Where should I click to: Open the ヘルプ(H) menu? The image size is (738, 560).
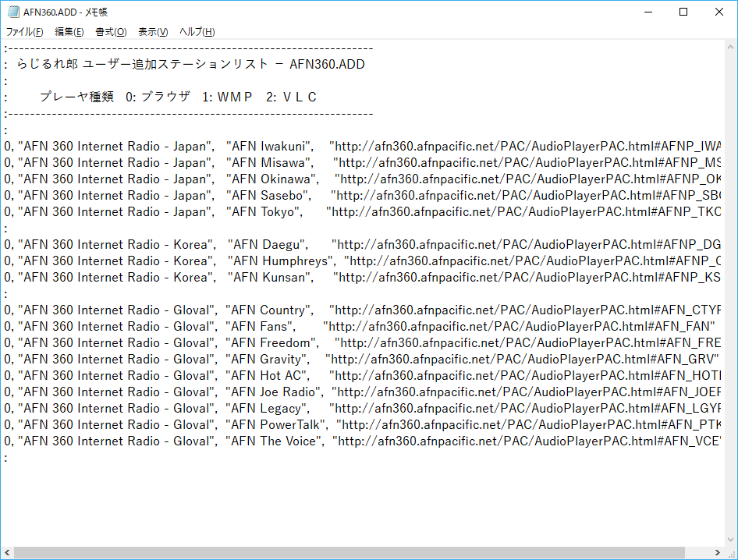197,32
